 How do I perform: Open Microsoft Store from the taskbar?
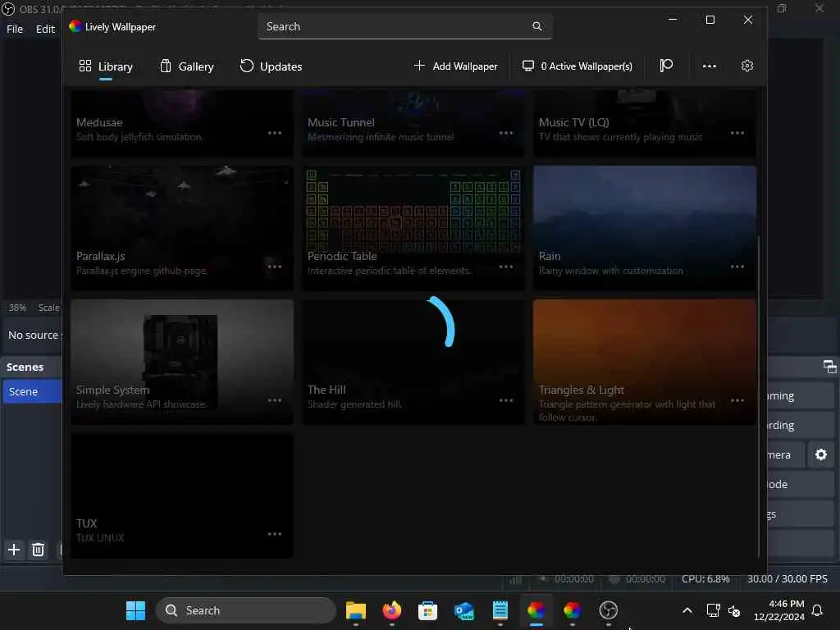(427, 610)
